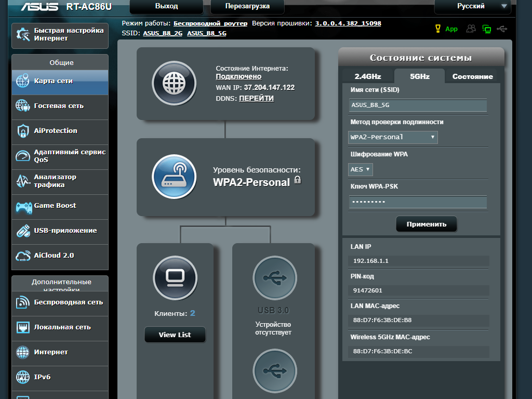532x399 pixels.
Task: Click the DDNS ПЕРЕЙТИ link
Action: 257,98
